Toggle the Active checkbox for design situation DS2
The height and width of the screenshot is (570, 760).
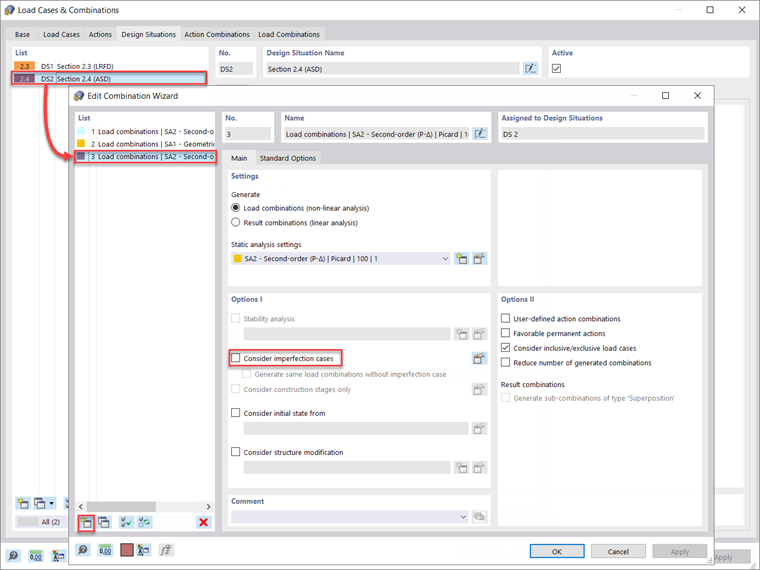pyautogui.click(x=556, y=68)
